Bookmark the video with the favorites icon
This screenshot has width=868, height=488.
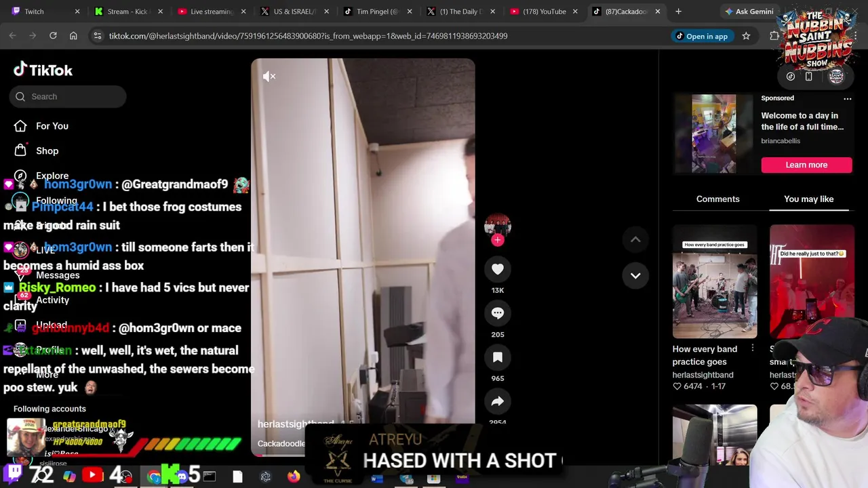click(498, 357)
